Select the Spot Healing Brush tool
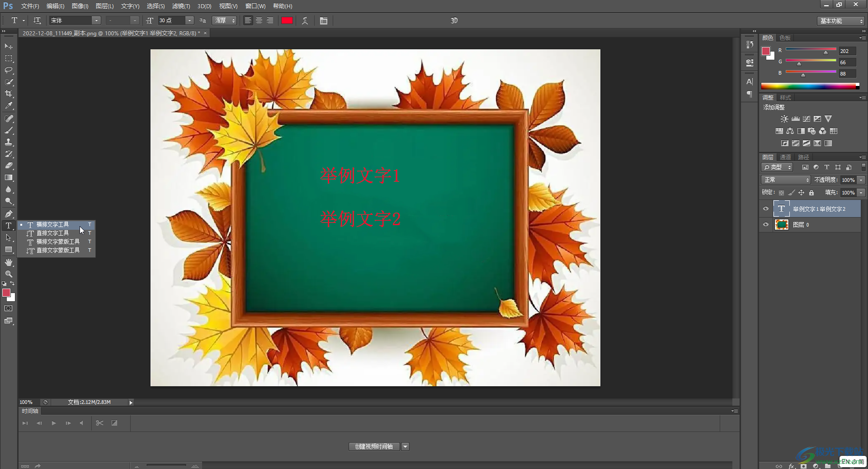Screen dimensions: 868x469 pyautogui.click(x=9, y=118)
